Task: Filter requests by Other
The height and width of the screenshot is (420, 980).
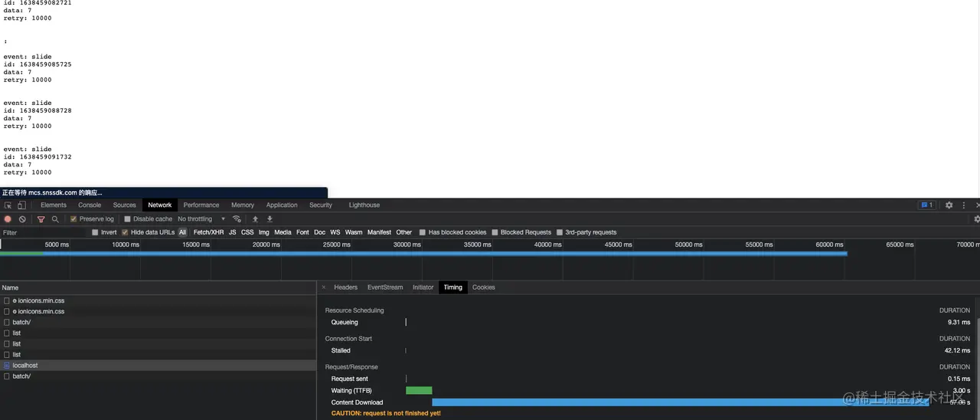Action: [x=404, y=232]
